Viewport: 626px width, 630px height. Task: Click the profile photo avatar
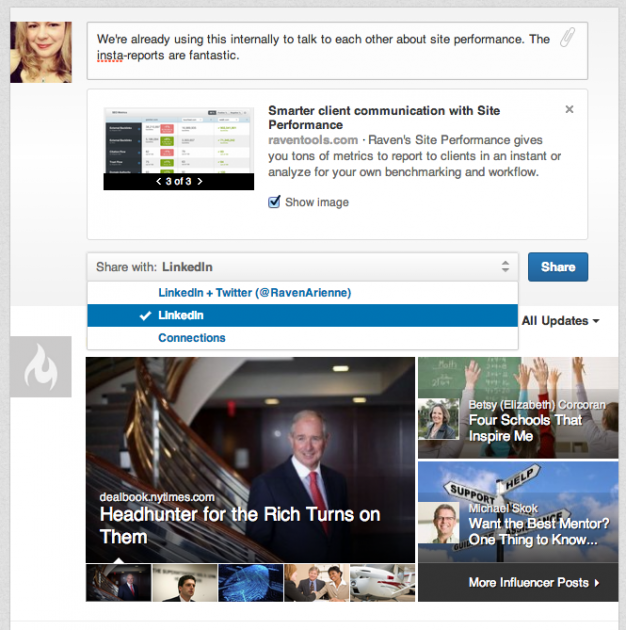(41, 52)
